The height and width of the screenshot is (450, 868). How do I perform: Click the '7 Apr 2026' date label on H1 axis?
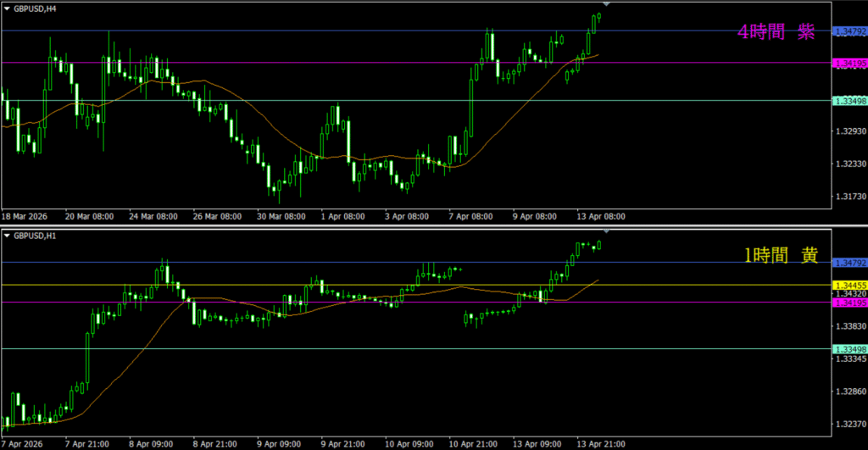pos(22,443)
